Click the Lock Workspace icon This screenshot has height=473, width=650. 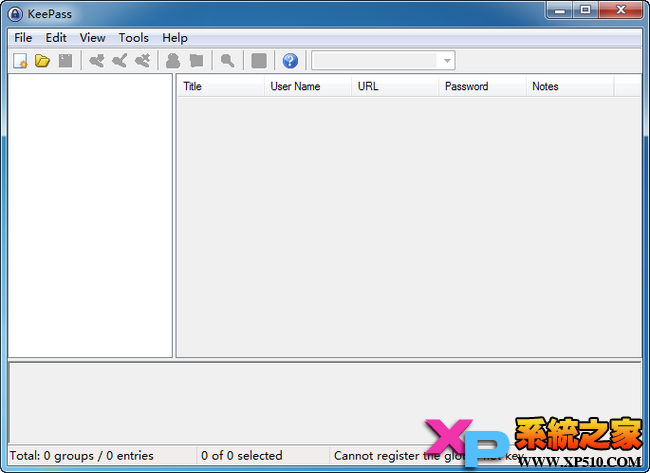pyautogui.click(x=259, y=61)
